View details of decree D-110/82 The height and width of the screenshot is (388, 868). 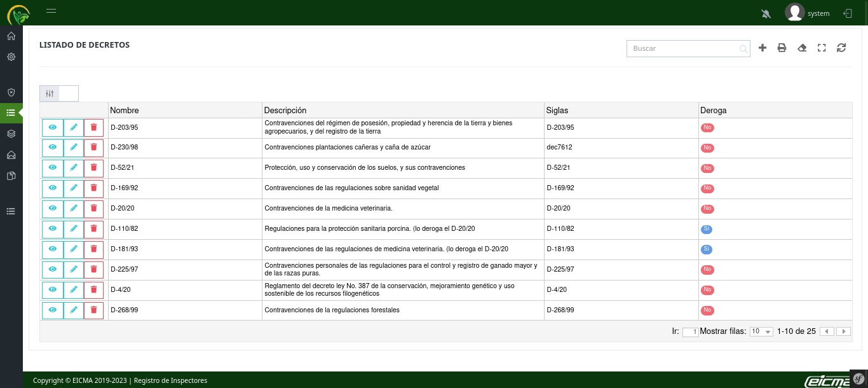(x=53, y=229)
